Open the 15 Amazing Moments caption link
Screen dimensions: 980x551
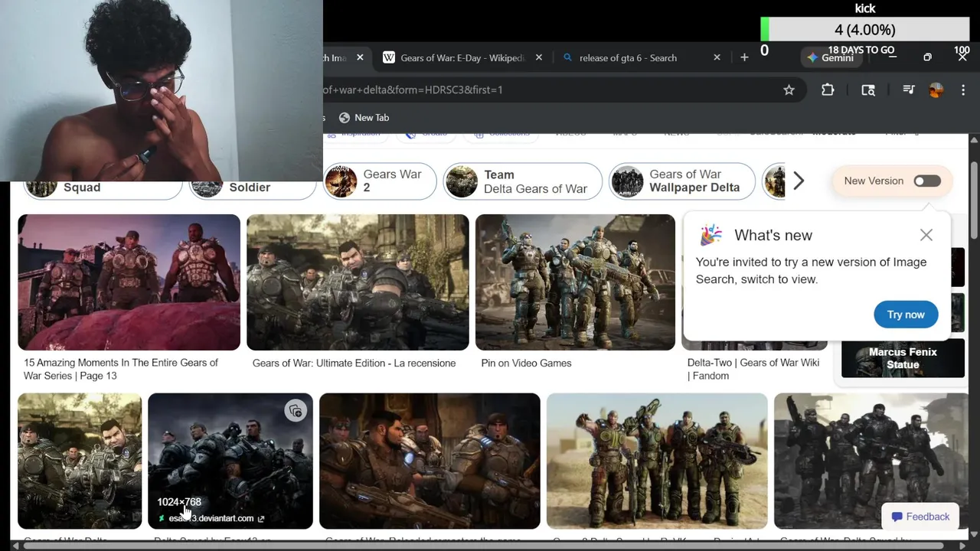pos(121,369)
